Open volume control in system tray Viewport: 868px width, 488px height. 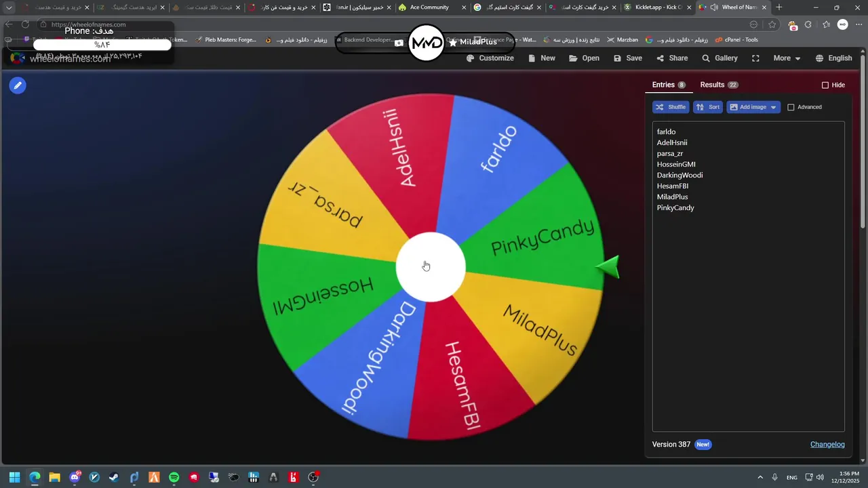click(820, 477)
